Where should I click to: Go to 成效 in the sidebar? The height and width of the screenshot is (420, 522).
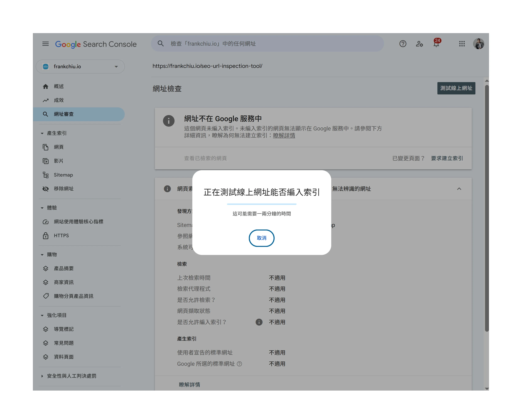point(59,100)
